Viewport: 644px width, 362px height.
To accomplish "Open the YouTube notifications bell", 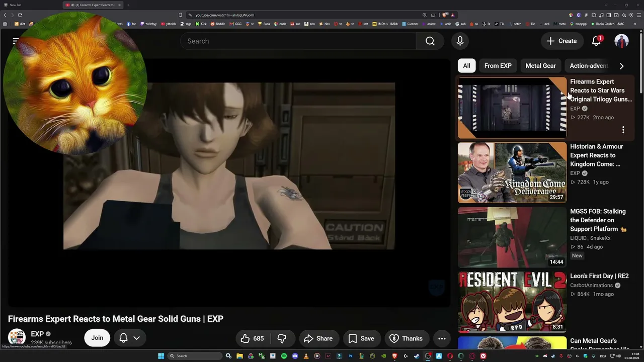I will coord(596,41).
